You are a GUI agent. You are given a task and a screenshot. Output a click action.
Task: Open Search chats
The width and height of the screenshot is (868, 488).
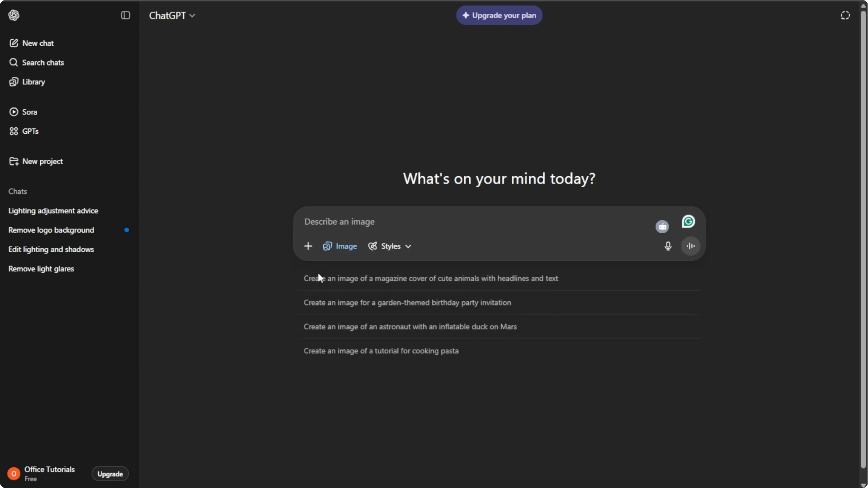click(x=36, y=62)
